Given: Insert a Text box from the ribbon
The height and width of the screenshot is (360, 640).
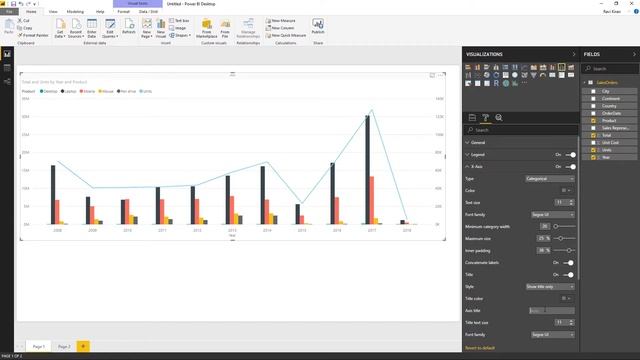Looking at the screenshot, I should pos(179,20).
